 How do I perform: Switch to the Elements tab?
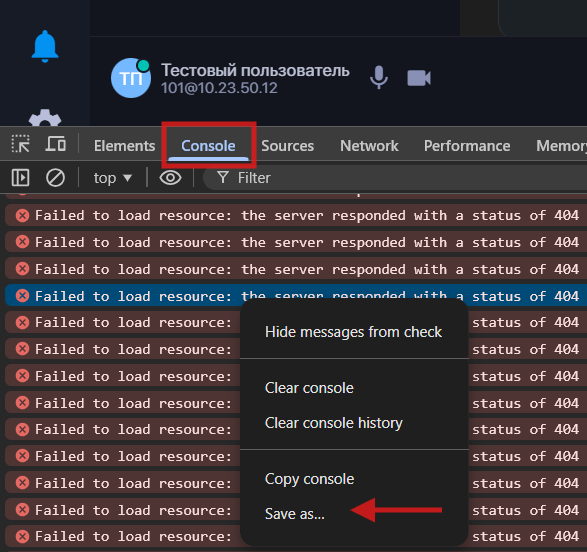tap(124, 146)
